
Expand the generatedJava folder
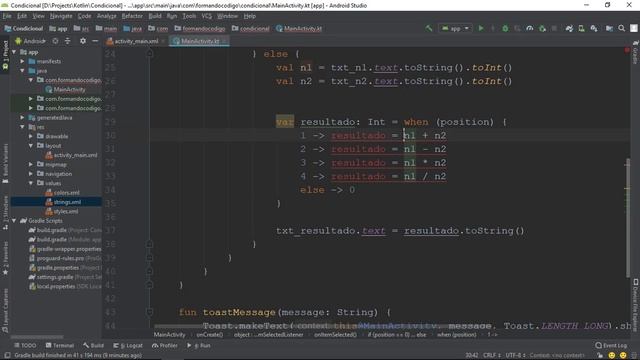point(22,118)
